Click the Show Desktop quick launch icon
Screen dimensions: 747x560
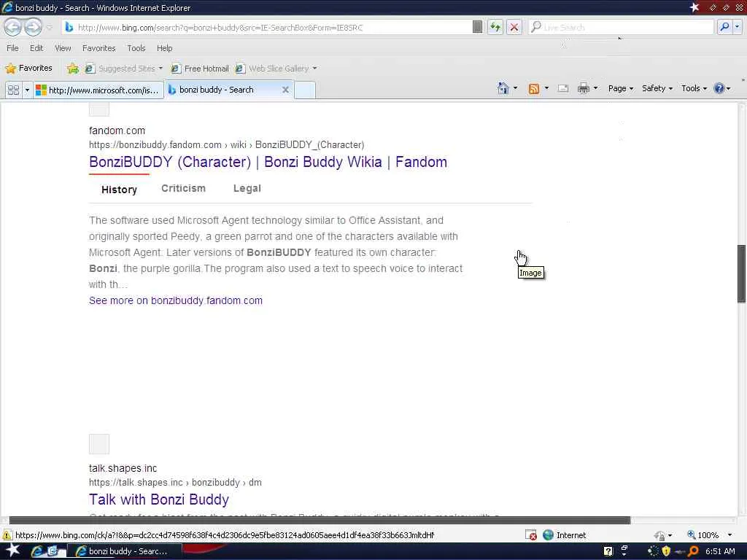pos(53,551)
